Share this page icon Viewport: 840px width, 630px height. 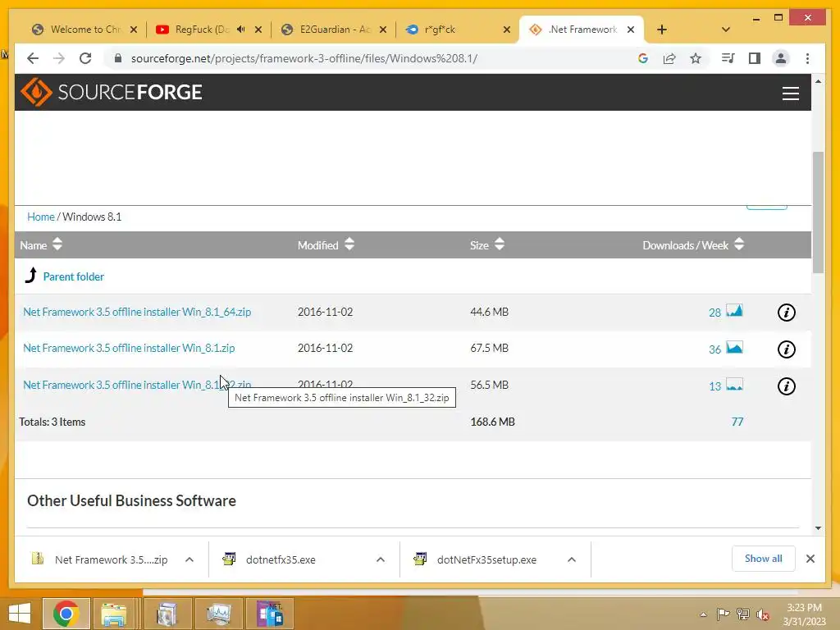(x=669, y=58)
